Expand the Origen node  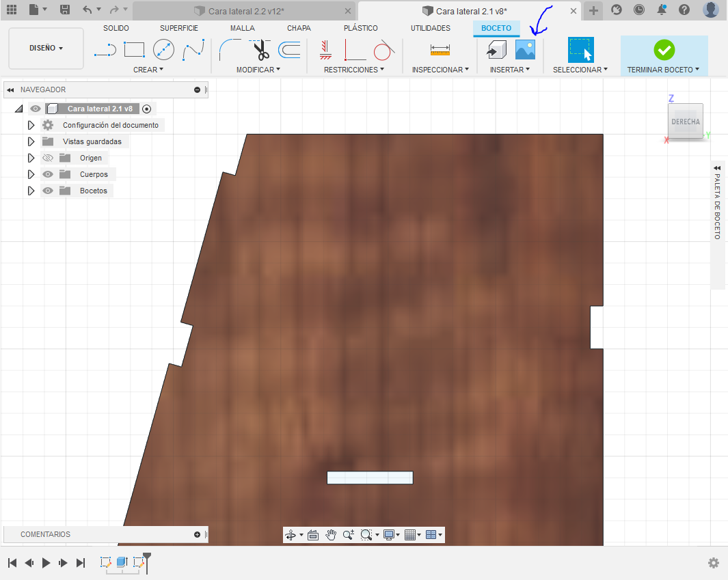[x=31, y=158]
